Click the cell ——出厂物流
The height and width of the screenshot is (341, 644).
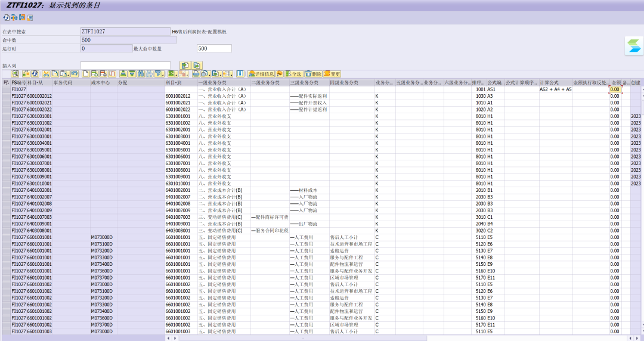coord(309,224)
